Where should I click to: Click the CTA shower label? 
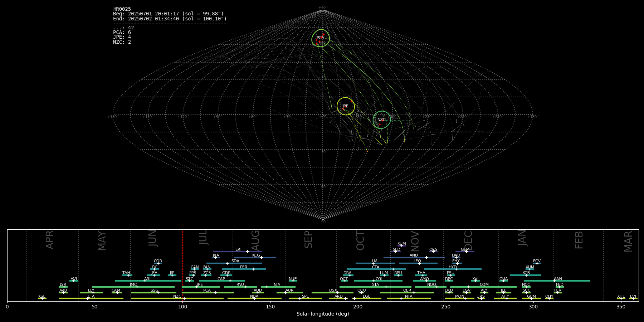click(376, 267)
